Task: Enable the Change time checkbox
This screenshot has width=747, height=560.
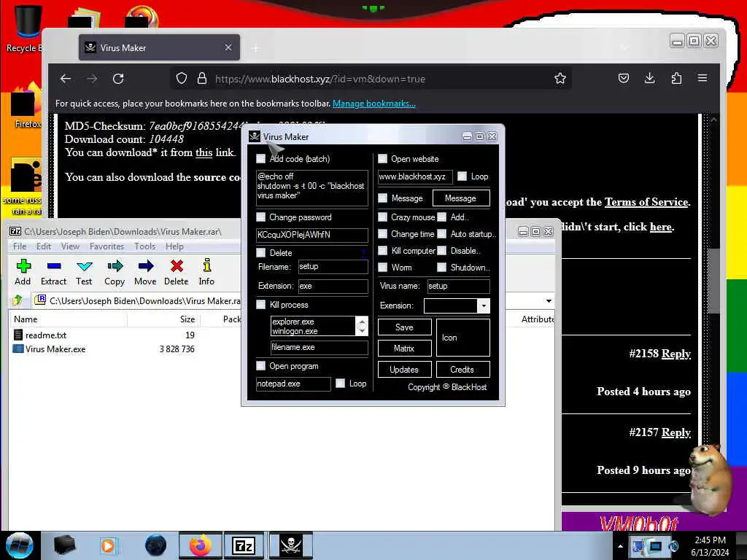Action: tap(382, 234)
